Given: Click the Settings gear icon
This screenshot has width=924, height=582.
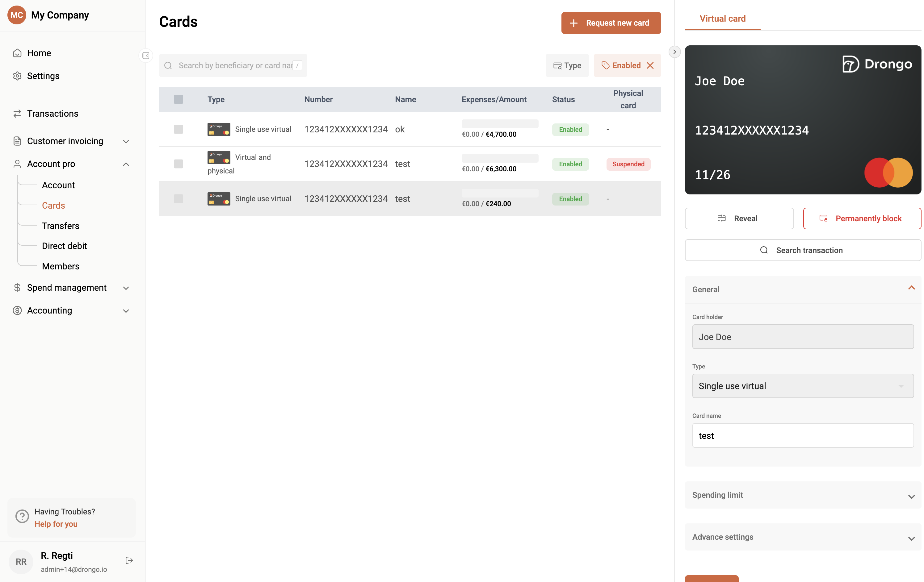Looking at the screenshot, I should click(x=17, y=76).
